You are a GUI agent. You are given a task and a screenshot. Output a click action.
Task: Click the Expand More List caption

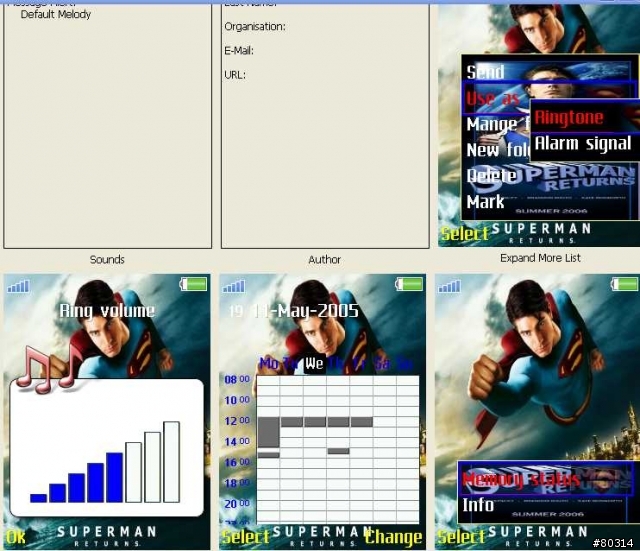coord(540,258)
